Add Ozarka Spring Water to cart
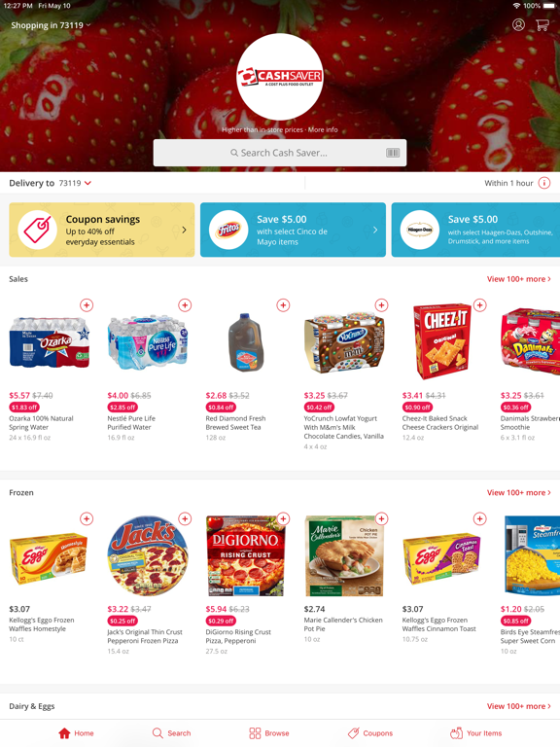The width and height of the screenshot is (560, 747). pyautogui.click(x=87, y=304)
